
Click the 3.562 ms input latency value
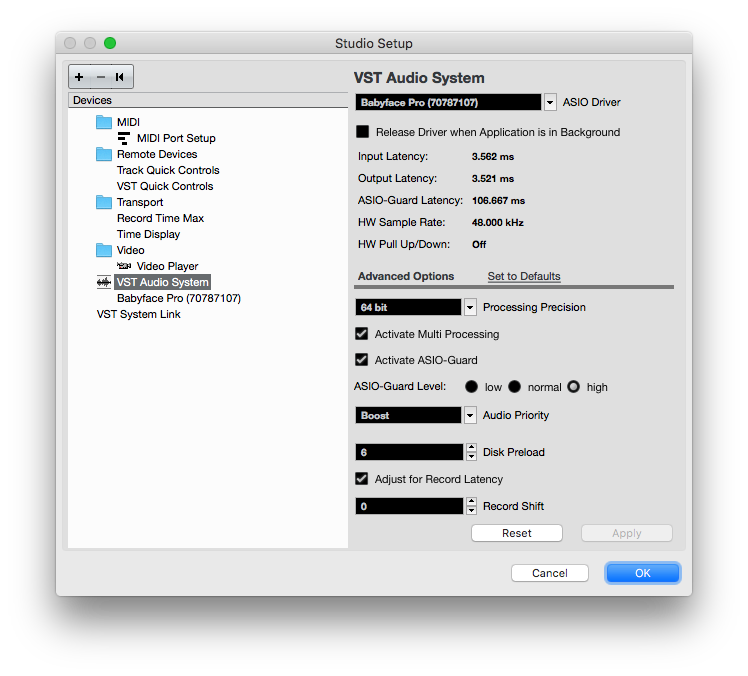point(493,156)
